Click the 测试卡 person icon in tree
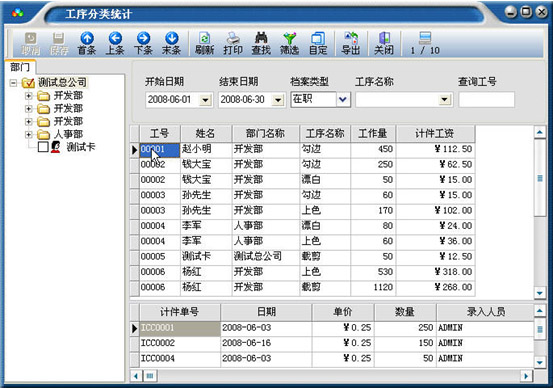 click(x=55, y=147)
